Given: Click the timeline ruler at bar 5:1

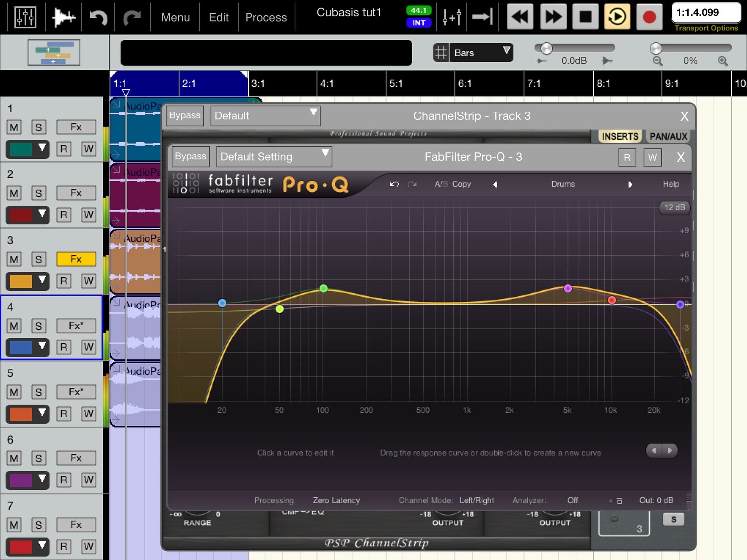Looking at the screenshot, I should [396, 83].
